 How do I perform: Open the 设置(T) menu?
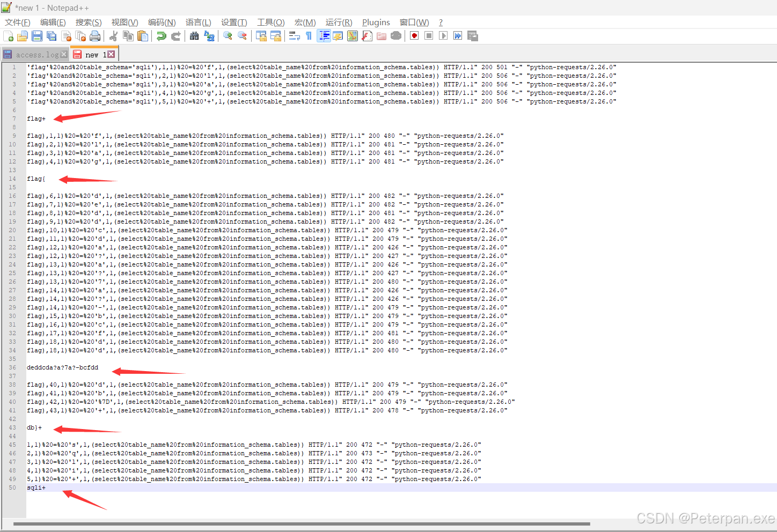[x=234, y=22]
